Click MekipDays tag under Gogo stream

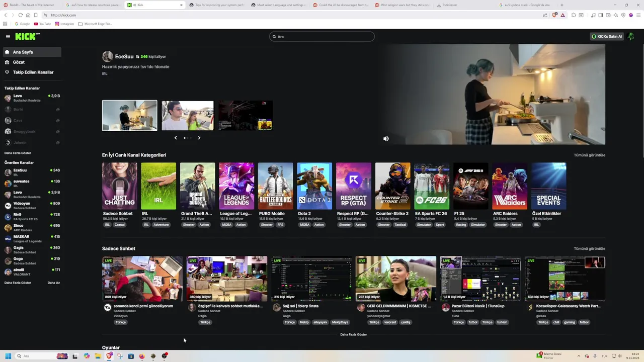340,322
